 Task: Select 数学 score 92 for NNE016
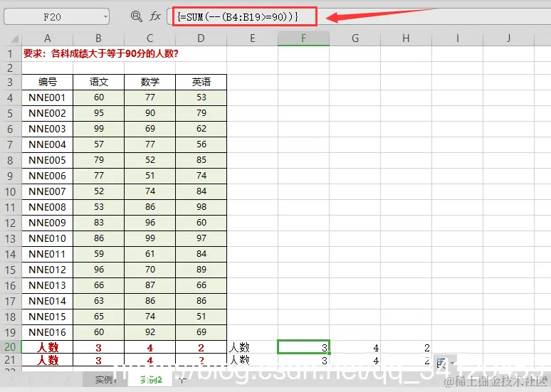[x=150, y=332]
